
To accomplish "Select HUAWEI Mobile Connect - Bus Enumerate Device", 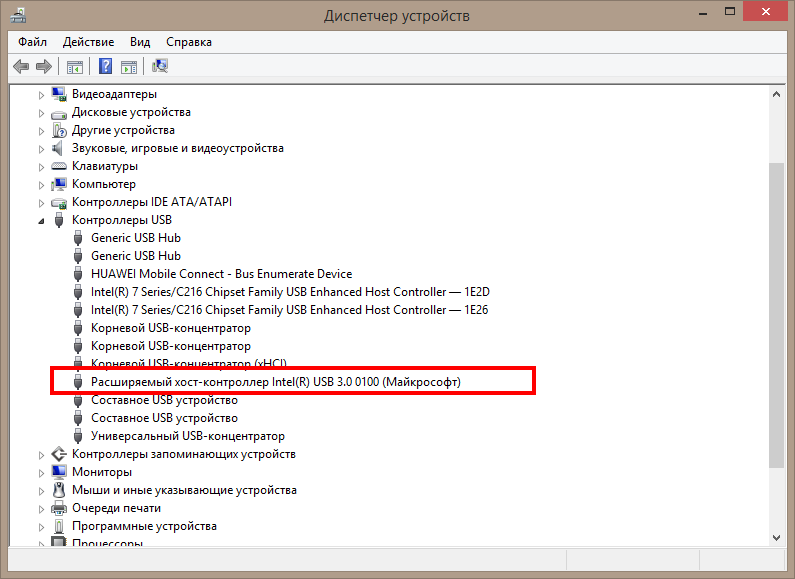I will (x=222, y=274).
